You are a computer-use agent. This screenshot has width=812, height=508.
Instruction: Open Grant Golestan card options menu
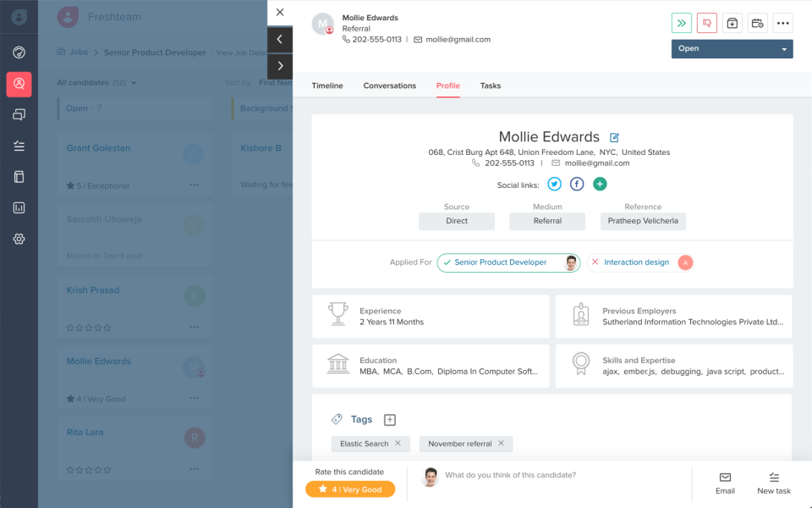pyautogui.click(x=195, y=185)
